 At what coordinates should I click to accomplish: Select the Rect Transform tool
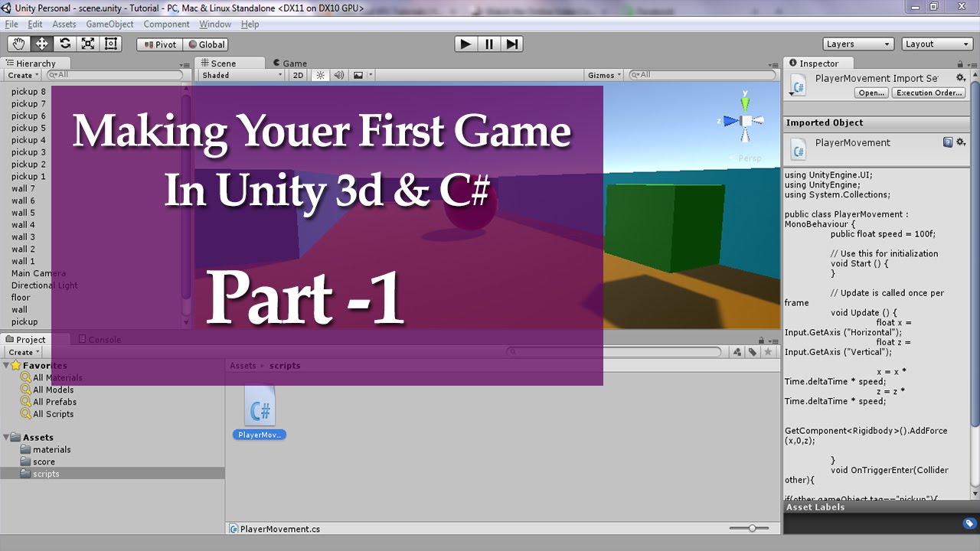[x=111, y=44]
